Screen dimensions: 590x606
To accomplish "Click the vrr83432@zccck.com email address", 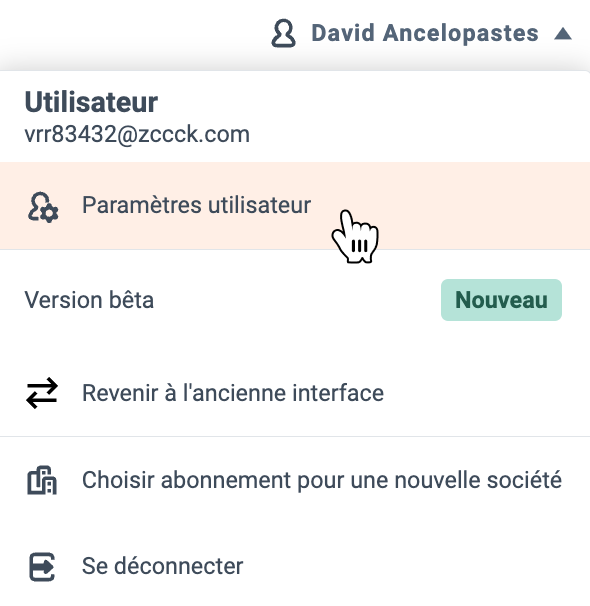I will [x=137, y=134].
